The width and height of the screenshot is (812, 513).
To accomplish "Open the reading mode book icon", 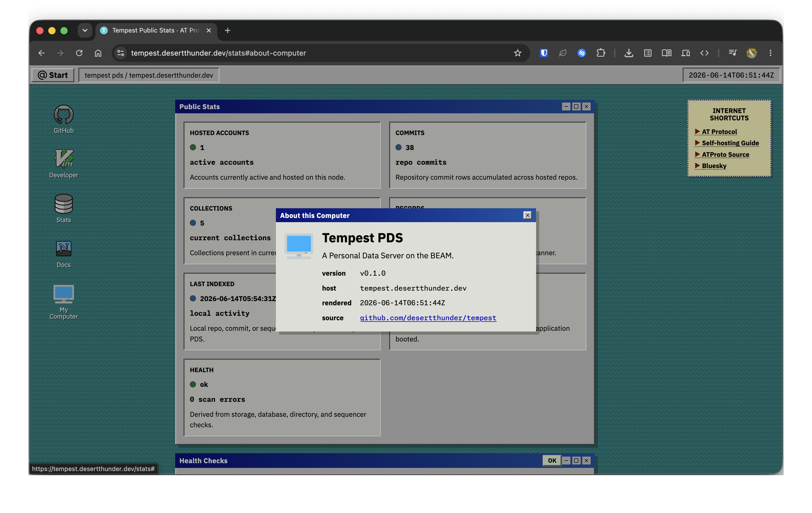I will 666,53.
